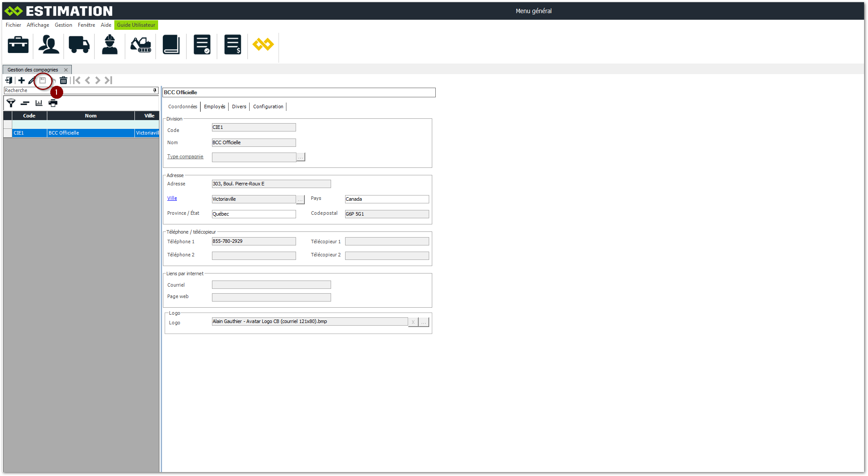The width and height of the screenshot is (868, 476).
Task: Open the excavator equipment icon
Action: [141, 45]
